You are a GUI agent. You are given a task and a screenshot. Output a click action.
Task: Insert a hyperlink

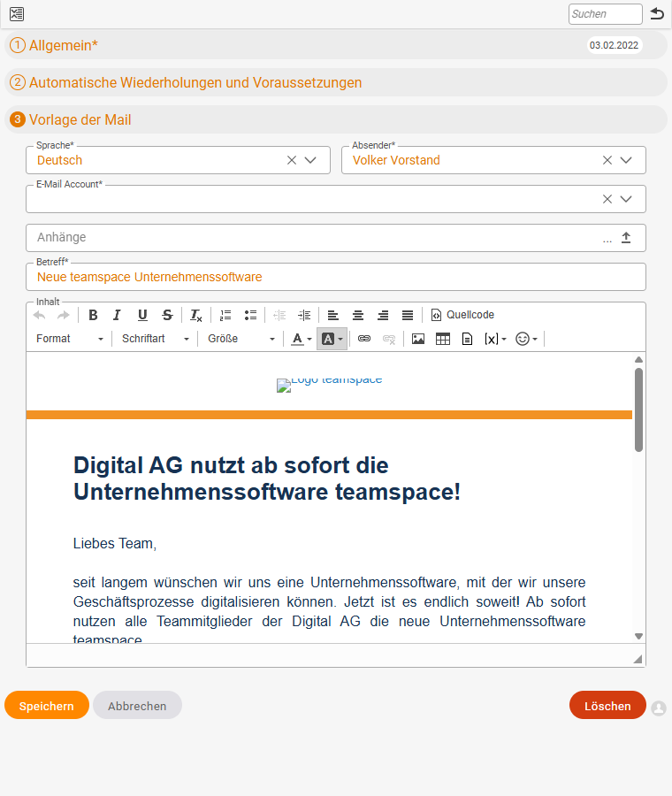point(364,339)
